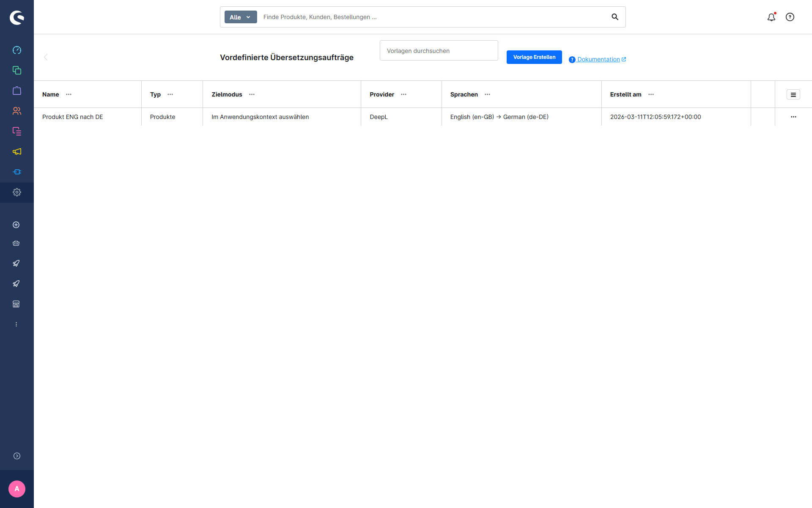Open the Customers sidebar icon
Viewport: 812px width, 508px height.
pyautogui.click(x=17, y=111)
